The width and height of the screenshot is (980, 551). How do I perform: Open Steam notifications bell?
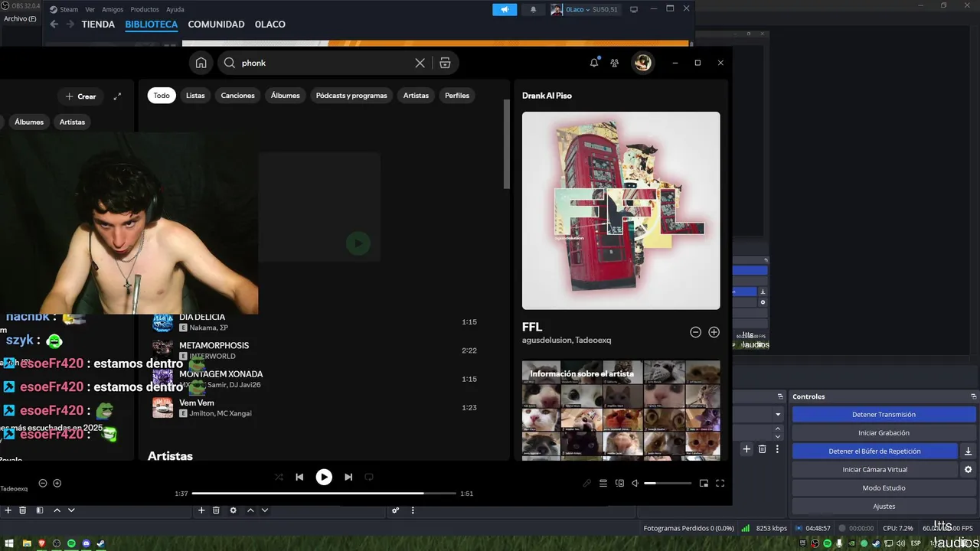[534, 10]
